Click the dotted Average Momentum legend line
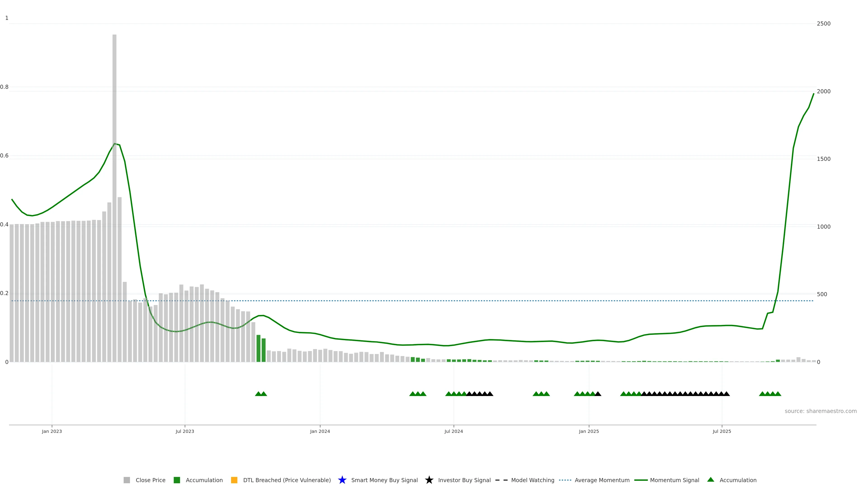The image size is (868, 488). click(x=565, y=480)
